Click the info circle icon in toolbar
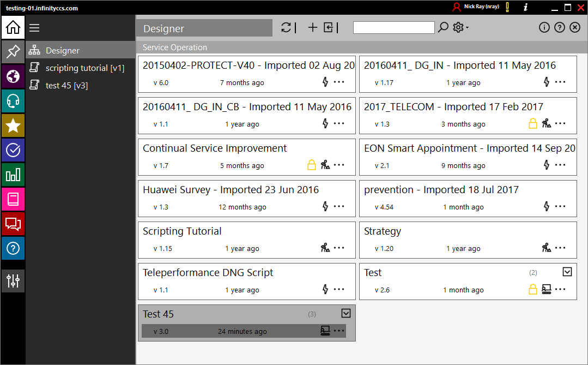The image size is (588, 365). tap(544, 27)
